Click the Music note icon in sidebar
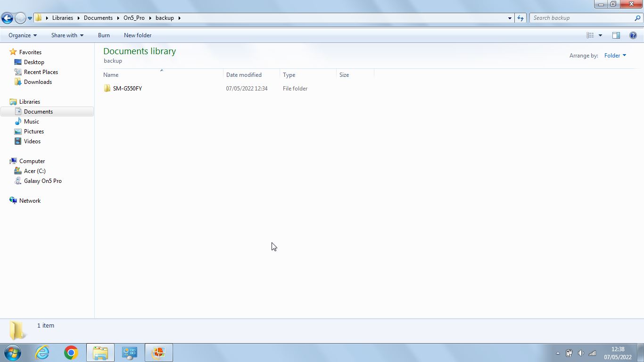 click(18, 122)
